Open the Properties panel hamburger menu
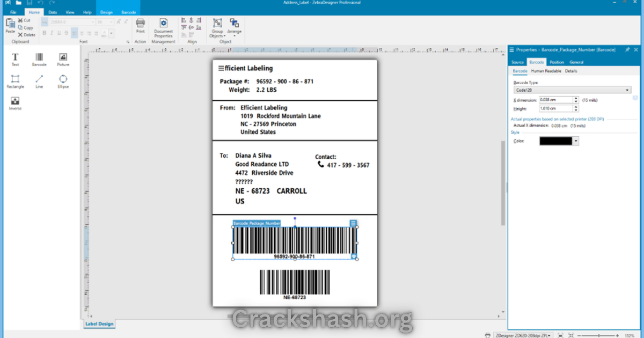 click(511, 49)
